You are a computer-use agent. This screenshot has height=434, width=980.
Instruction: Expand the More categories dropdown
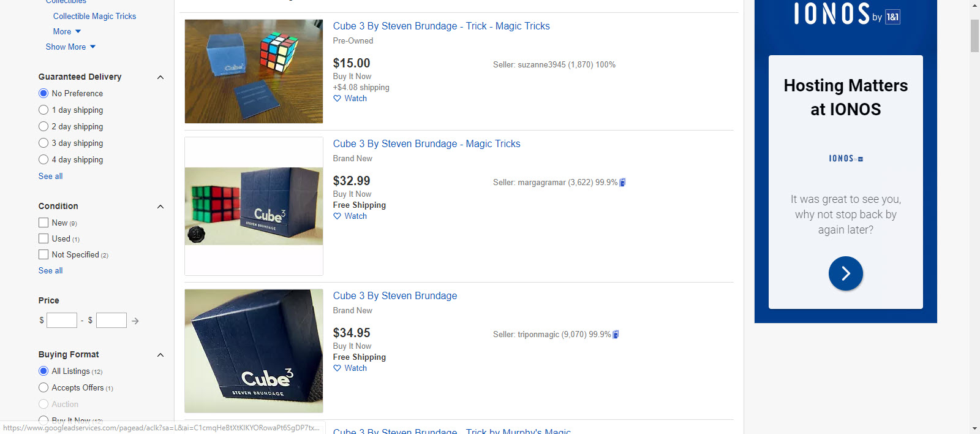click(x=67, y=31)
